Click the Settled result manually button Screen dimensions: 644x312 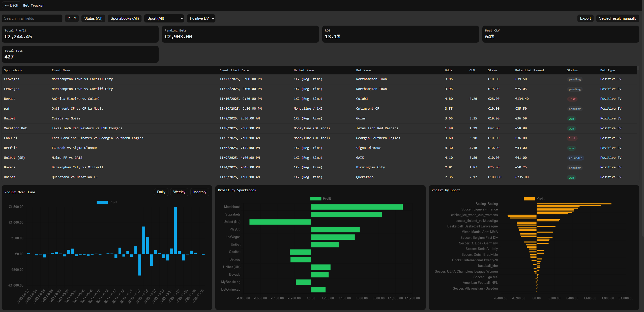point(618,18)
